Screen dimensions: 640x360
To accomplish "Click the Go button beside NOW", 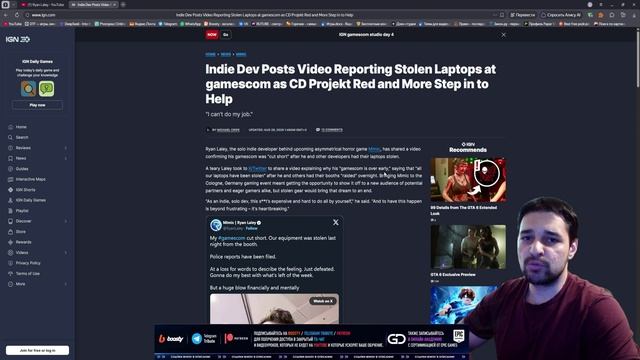I will 226,35.
